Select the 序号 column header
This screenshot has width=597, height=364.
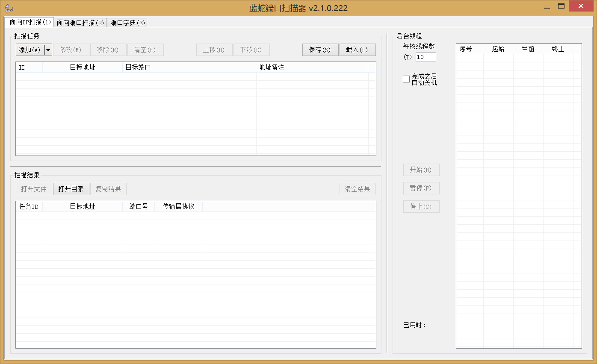470,49
